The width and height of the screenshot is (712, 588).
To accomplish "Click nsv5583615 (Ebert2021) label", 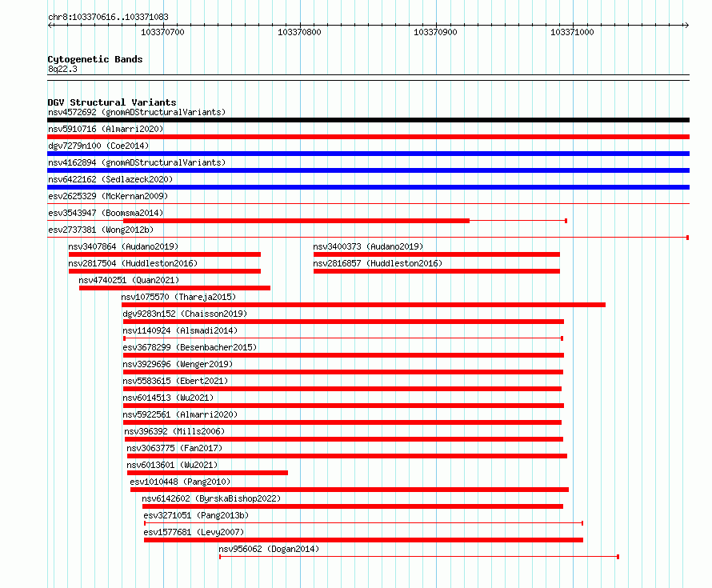I will [175, 381].
